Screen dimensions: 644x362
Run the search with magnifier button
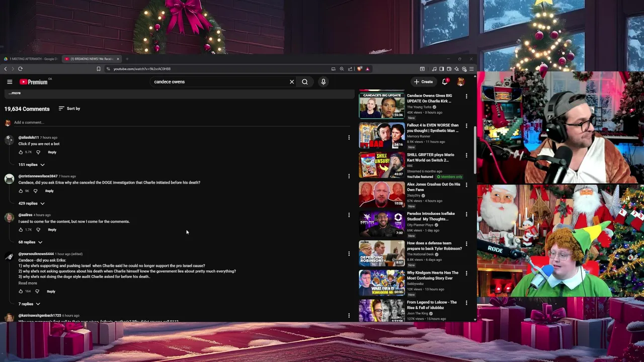pos(305,82)
